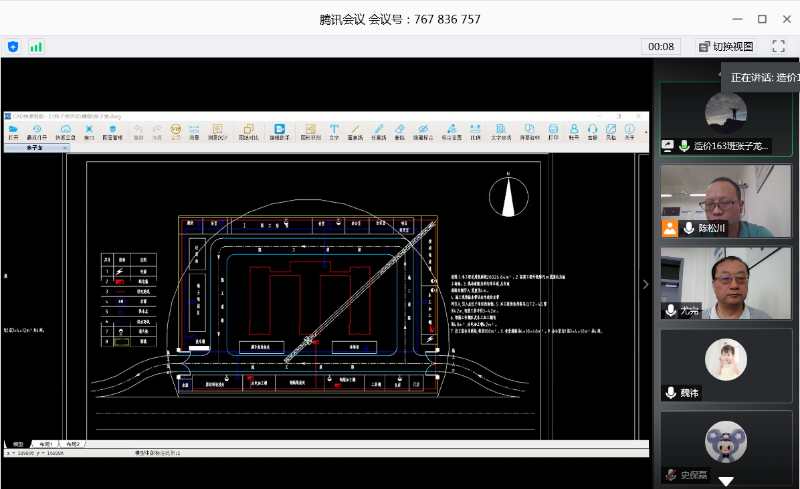Click the customer service headset icon
This screenshot has height=489, width=800.
click(x=592, y=131)
